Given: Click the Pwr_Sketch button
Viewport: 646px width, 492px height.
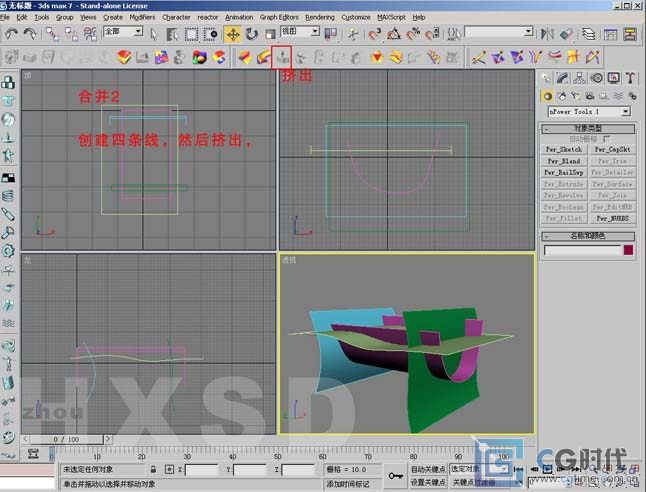Looking at the screenshot, I should point(564,150).
